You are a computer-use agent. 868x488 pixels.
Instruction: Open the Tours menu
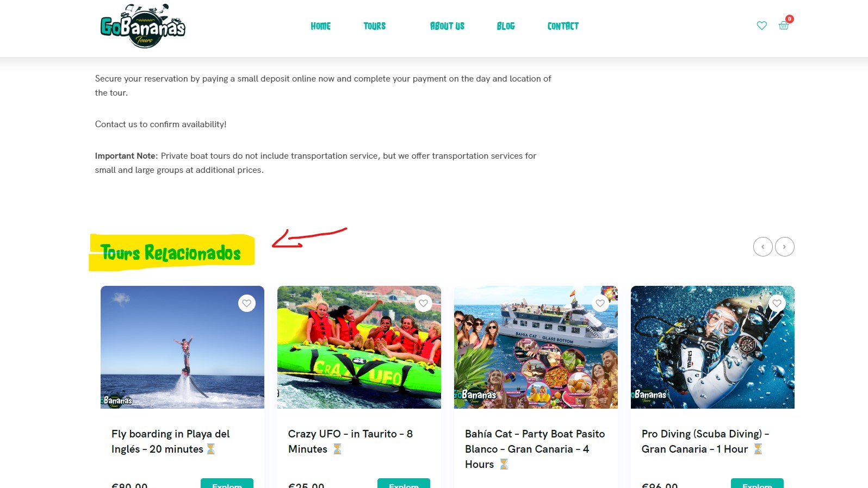375,26
